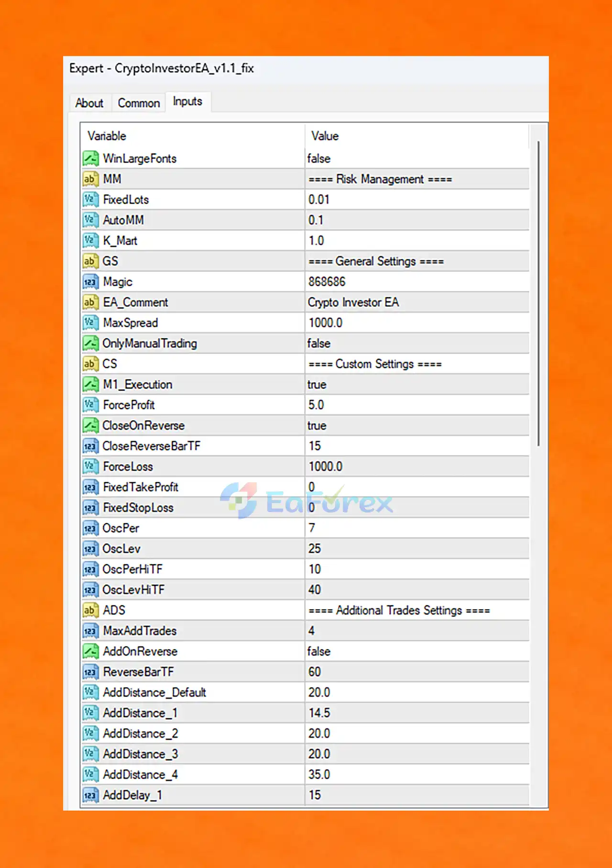Click the inputs list vertical scrollbar
Screen dimensions: 612x868
[x=538, y=294]
